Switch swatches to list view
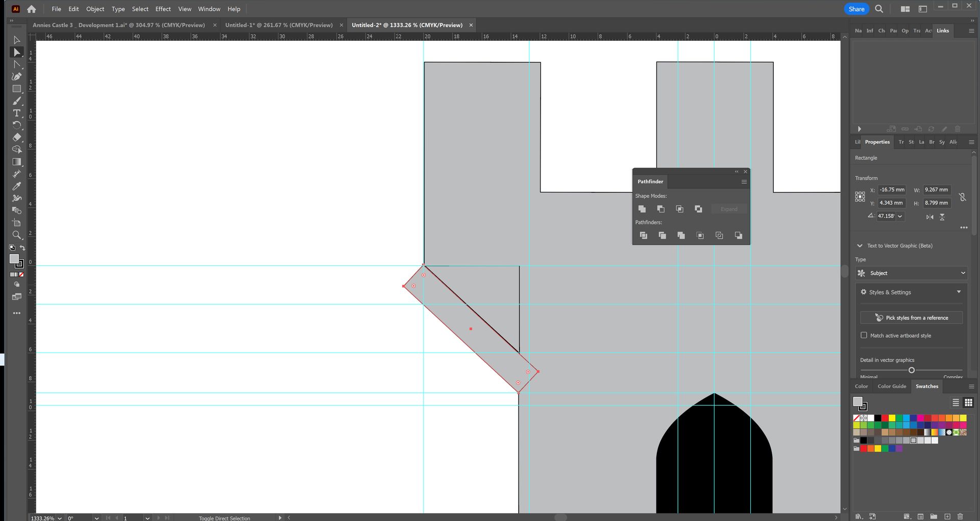 click(x=955, y=403)
